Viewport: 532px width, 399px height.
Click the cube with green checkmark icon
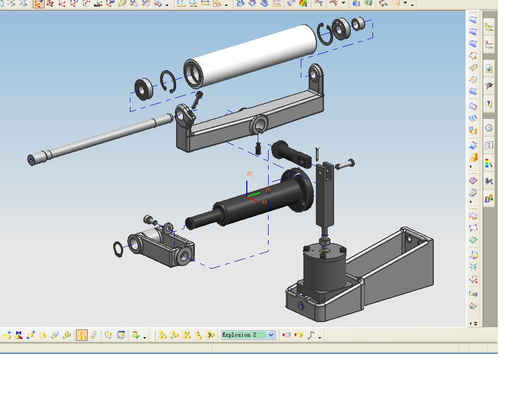pyautogui.click(x=136, y=335)
